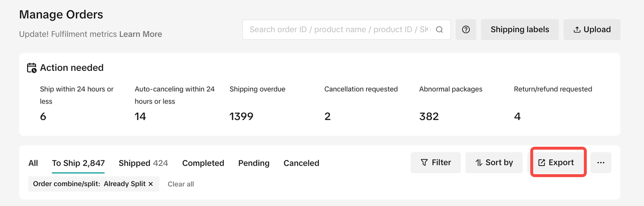Switch to the Shipped tab
The image size is (644, 206).
[143, 163]
